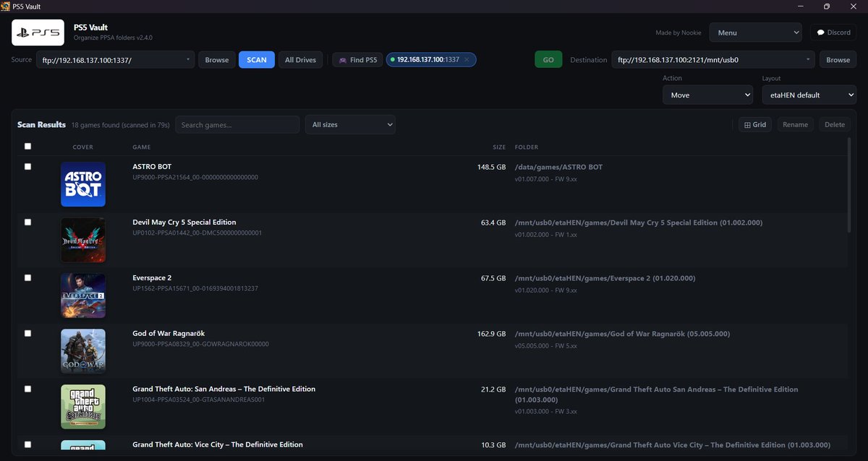Select the God of War Ragnarök title

coord(169,334)
